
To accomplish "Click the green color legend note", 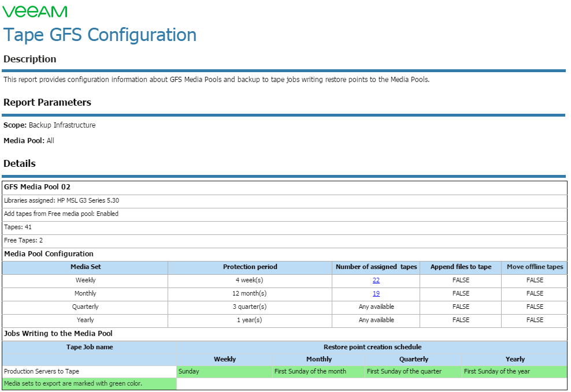I will pyautogui.click(x=90, y=384).
